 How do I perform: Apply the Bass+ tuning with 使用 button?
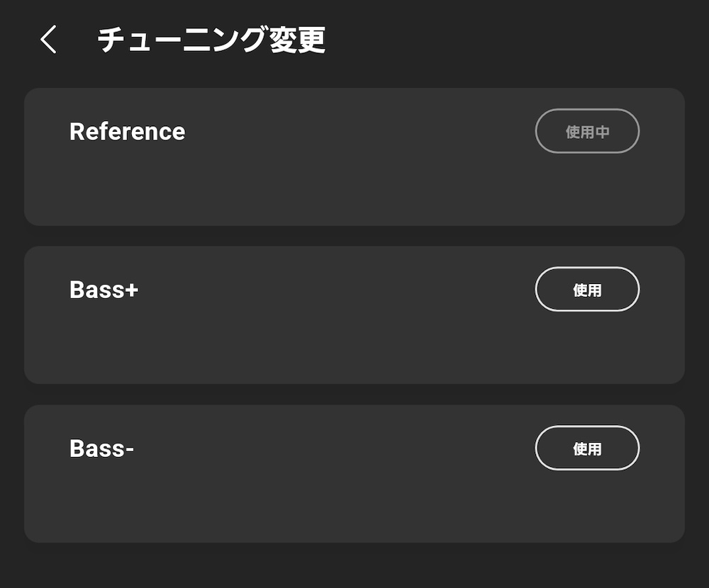[x=587, y=289]
